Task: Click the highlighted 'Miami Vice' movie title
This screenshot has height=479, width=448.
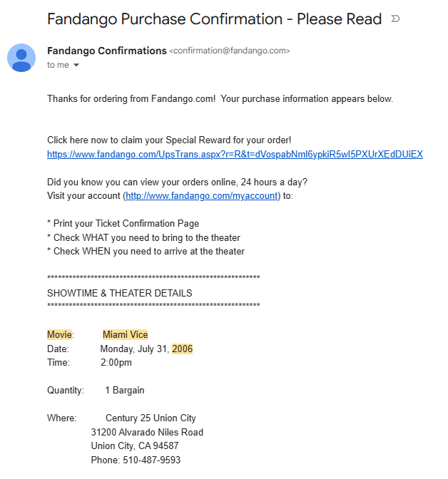Action: [x=126, y=335]
